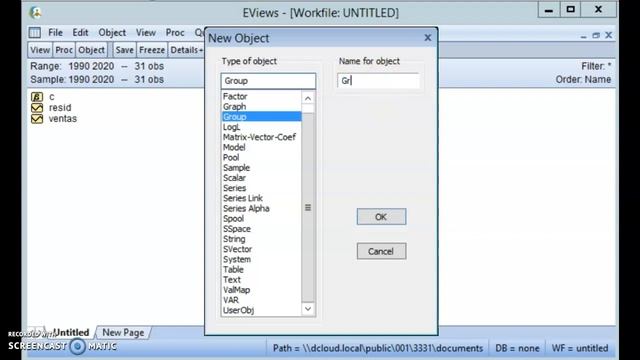Viewport: 640px width, 360px height.
Task: Toggle the Details+/- toolbar button
Action: click(x=187, y=50)
